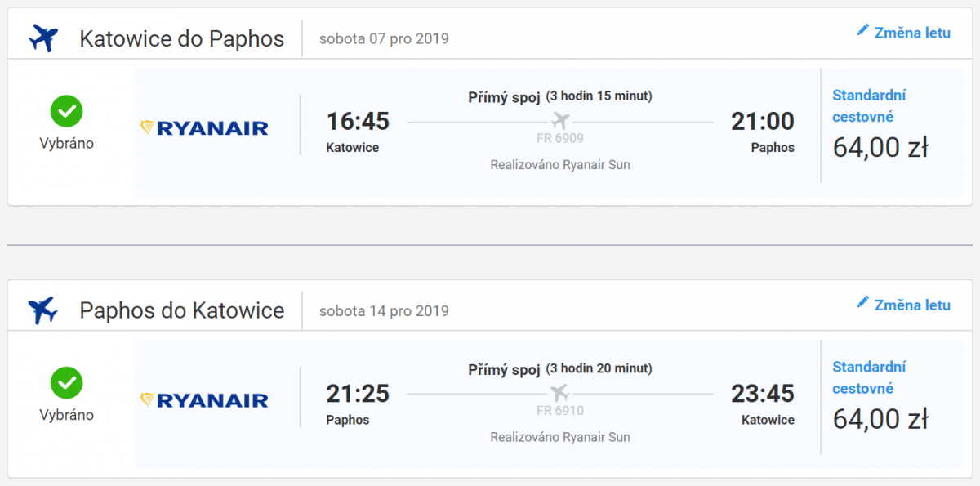Select the Standardní cestovné fare on the return flight
This screenshot has width=980, height=486.
tap(869, 378)
